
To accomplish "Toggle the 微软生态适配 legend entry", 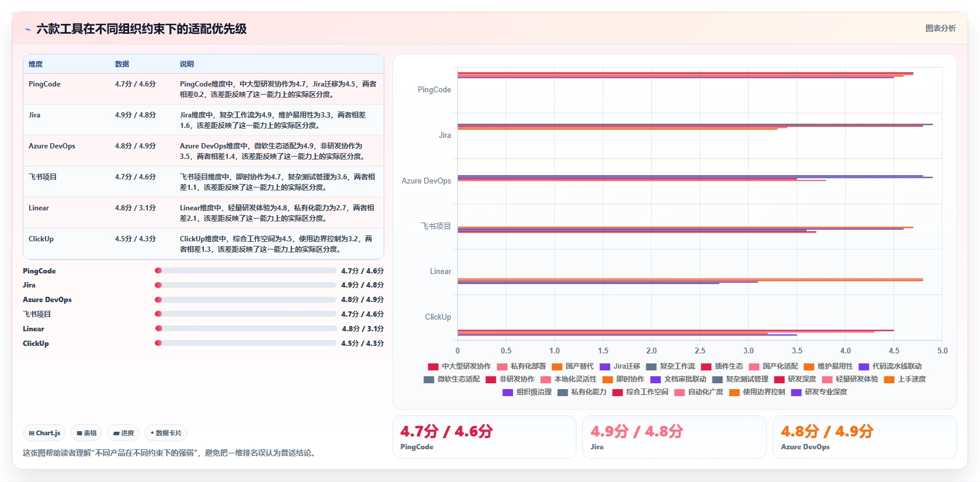I will coord(452,379).
